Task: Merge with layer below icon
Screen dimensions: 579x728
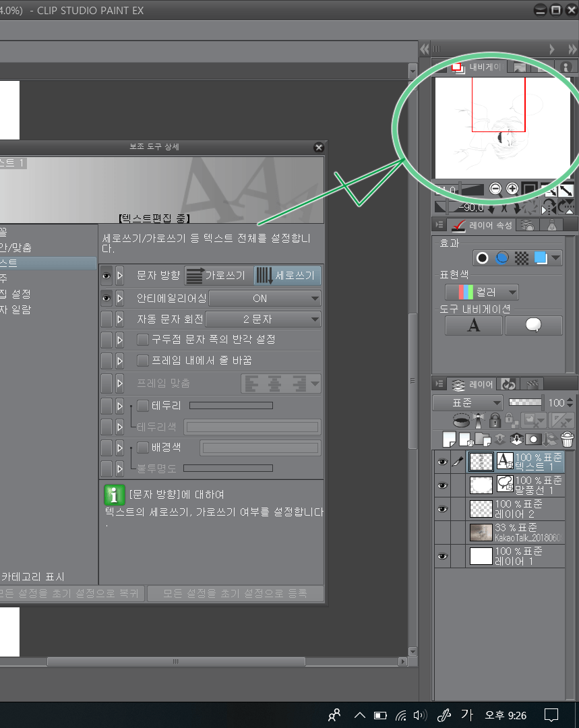Action: pyautogui.click(x=517, y=439)
